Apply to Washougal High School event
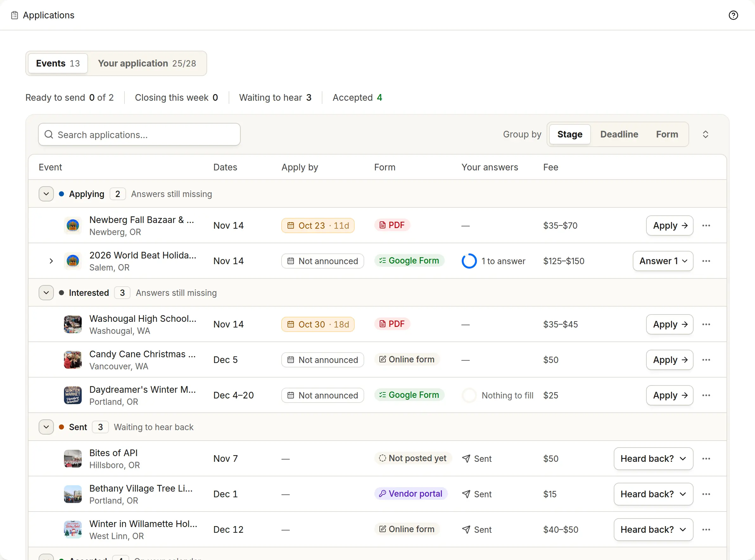This screenshot has height=560, width=755. point(669,324)
